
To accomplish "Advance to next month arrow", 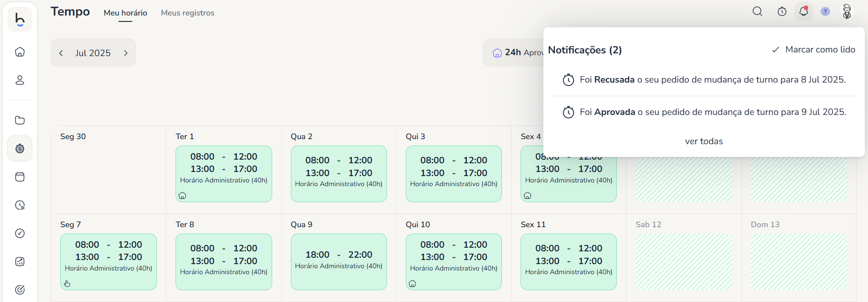I will (x=126, y=53).
